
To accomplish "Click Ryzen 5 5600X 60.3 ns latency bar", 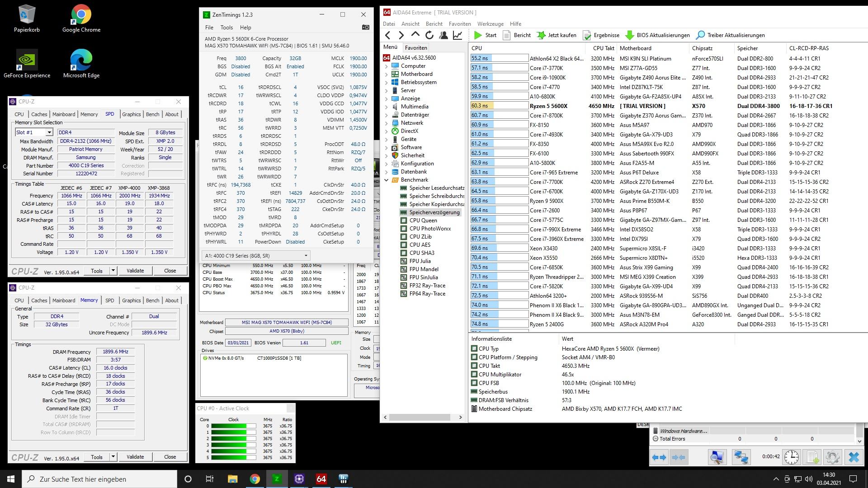I will pos(499,106).
